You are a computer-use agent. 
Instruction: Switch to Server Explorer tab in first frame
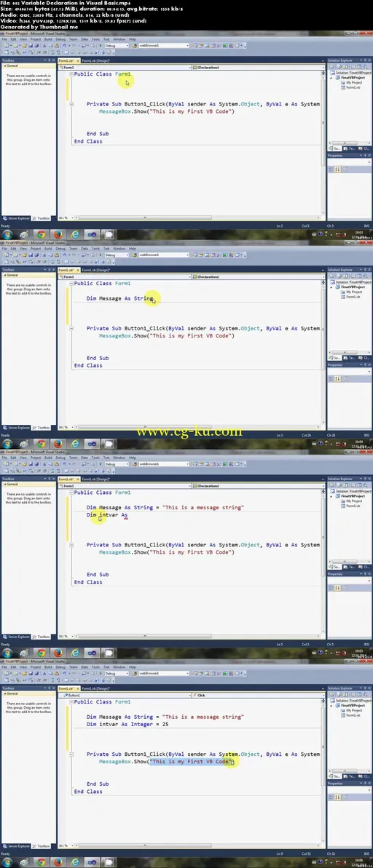tap(15, 219)
